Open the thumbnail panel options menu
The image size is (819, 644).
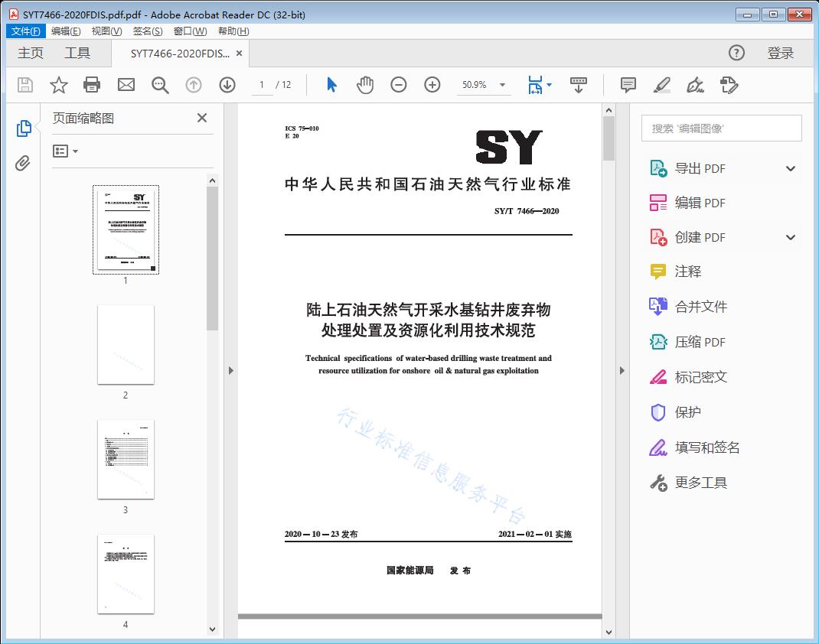point(64,151)
